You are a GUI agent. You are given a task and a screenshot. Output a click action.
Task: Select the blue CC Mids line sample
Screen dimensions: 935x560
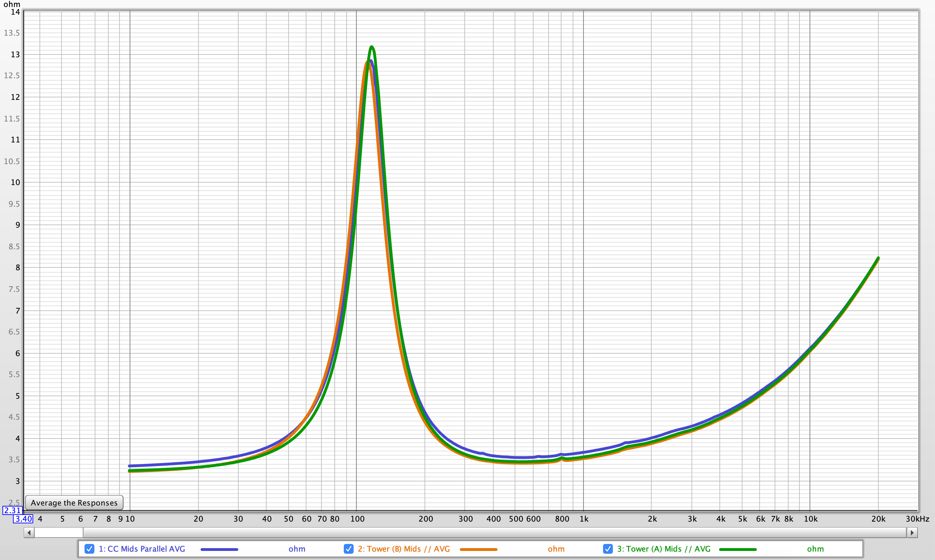click(x=219, y=550)
